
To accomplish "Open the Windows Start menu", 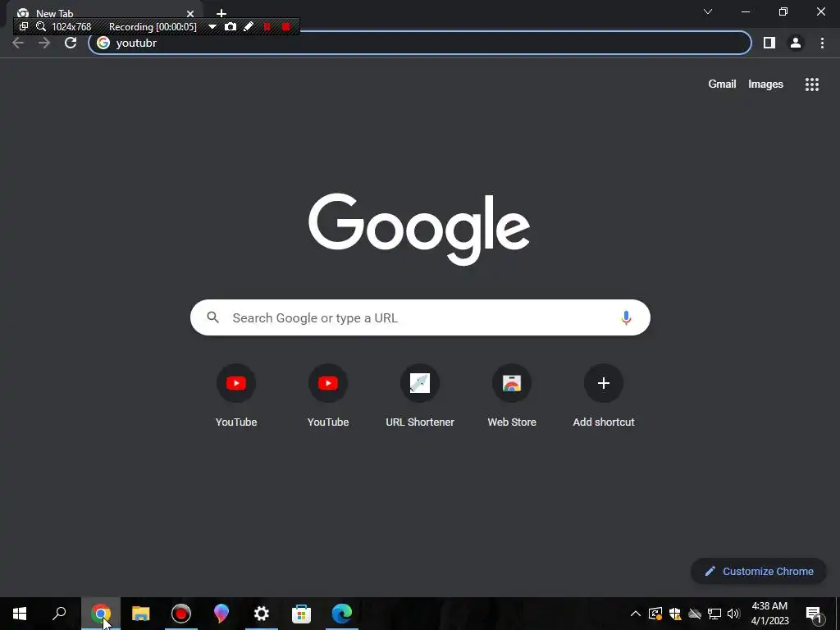I will (x=20, y=614).
